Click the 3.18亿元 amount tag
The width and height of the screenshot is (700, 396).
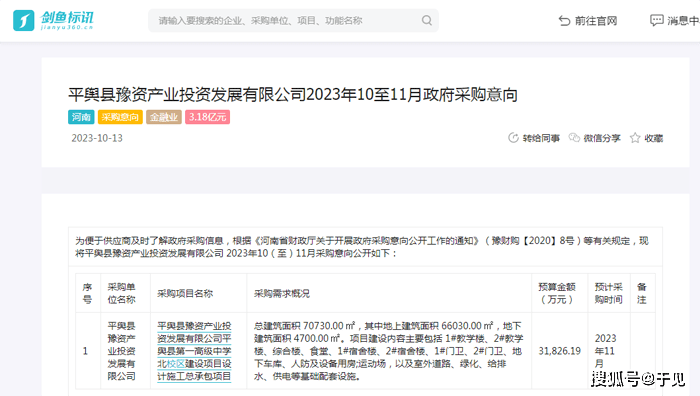(x=208, y=117)
